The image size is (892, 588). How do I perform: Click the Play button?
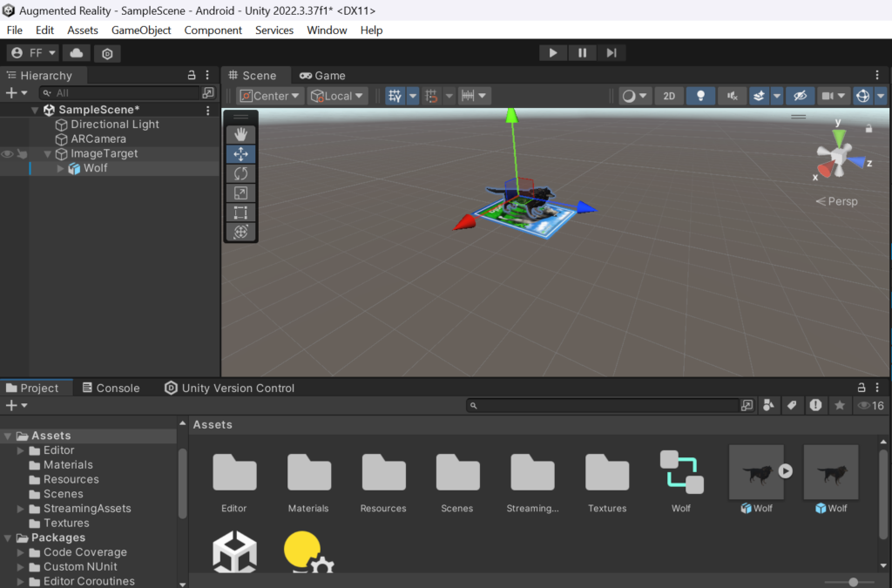[x=553, y=53]
